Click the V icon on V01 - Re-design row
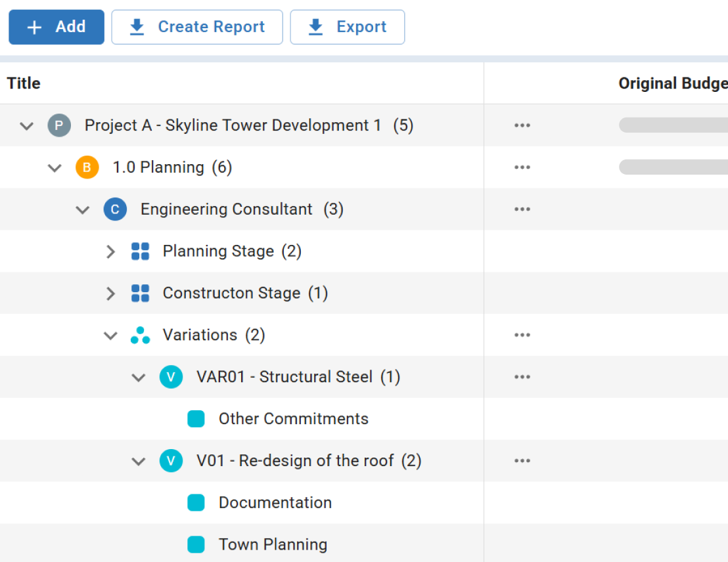Screen dimensions: 728x562 [171, 461]
